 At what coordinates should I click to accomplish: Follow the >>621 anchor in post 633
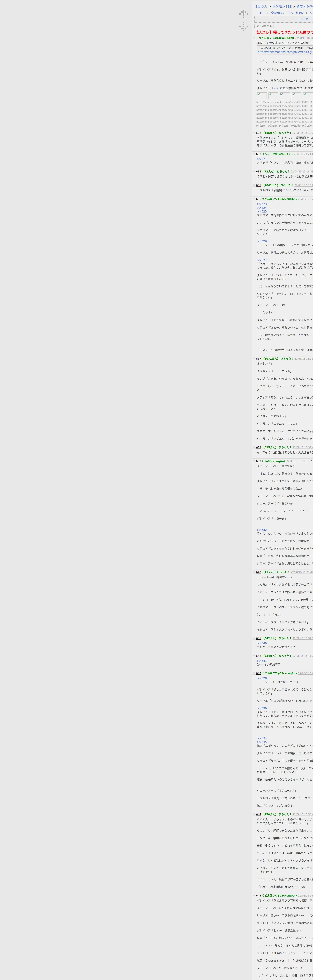[x=262, y=159]
